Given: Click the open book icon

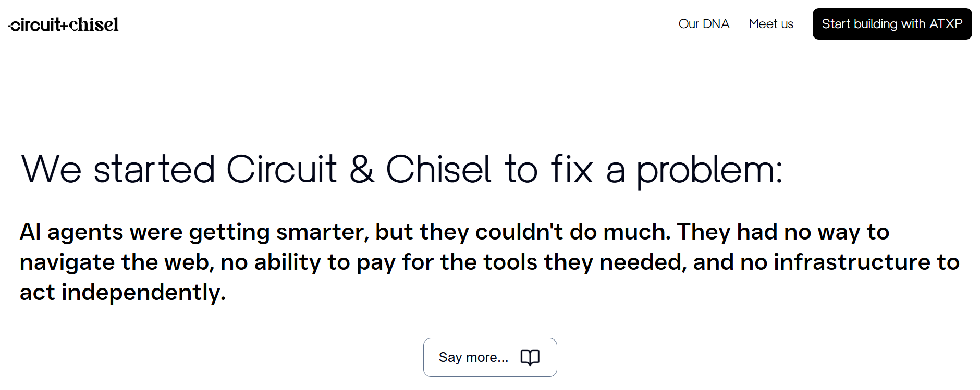Looking at the screenshot, I should 530,358.
